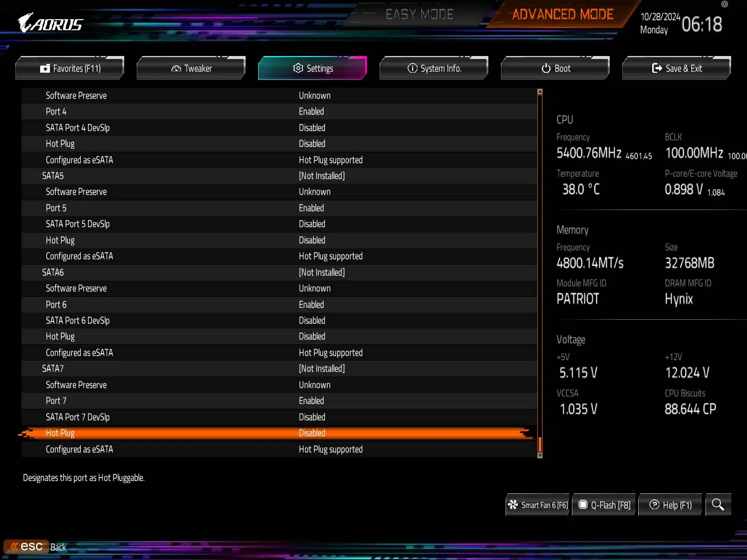Open the search magnifier icon button
This screenshot has height=560, width=747.
[x=718, y=504]
